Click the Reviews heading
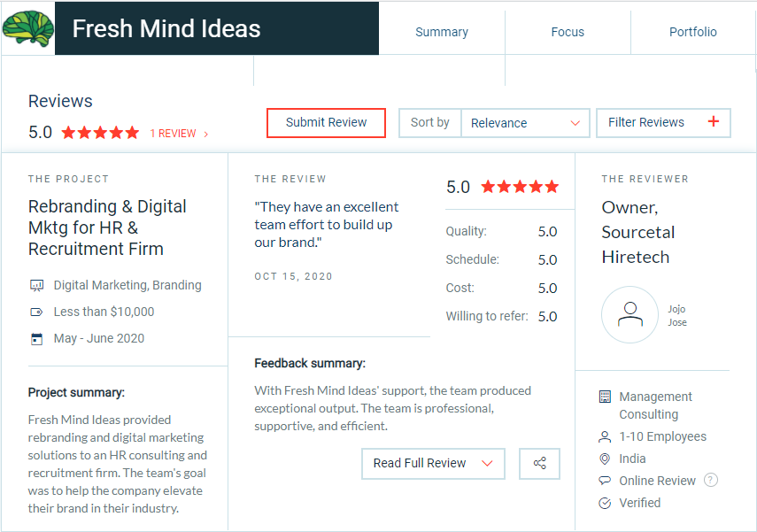Screen dimensions: 757x532 pos(60,102)
